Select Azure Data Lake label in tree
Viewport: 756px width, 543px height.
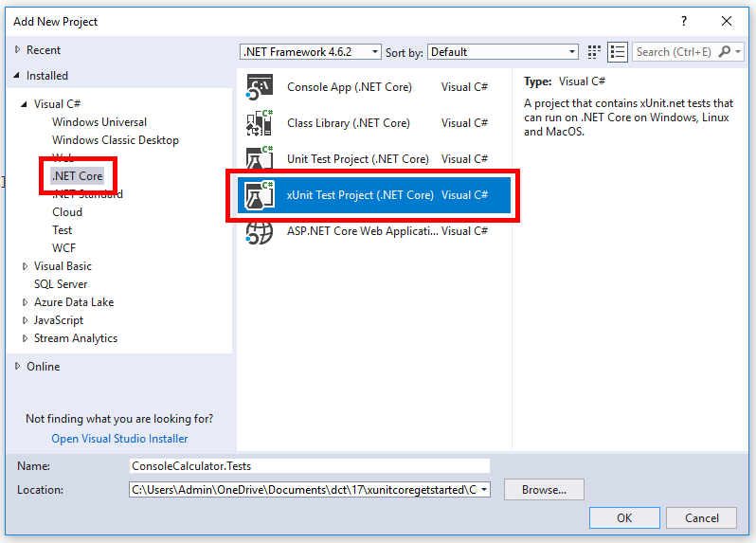[x=74, y=302]
